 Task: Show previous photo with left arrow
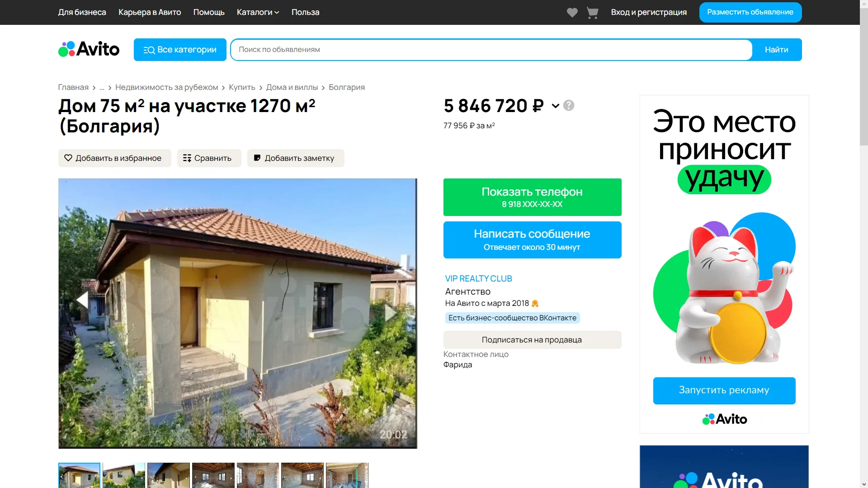pyautogui.click(x=83, y=300)
